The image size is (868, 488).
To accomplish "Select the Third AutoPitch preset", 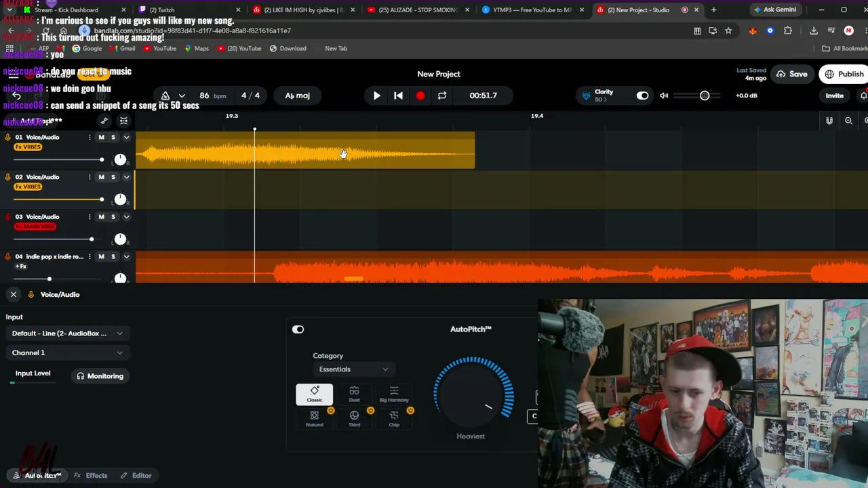I will click(354, 419).
